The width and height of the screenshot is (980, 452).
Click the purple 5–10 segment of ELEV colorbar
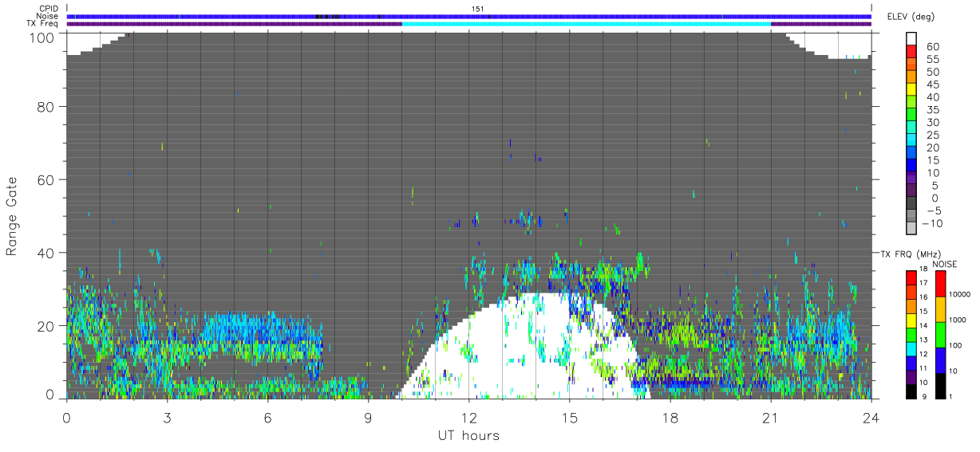[x=911, y=178]
